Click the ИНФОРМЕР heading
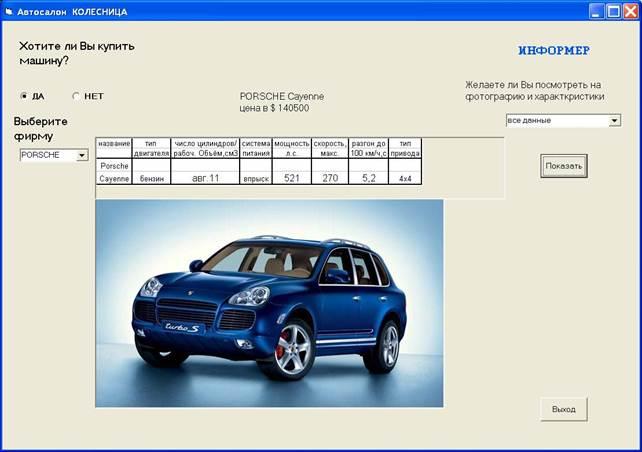 click(554, 50)
